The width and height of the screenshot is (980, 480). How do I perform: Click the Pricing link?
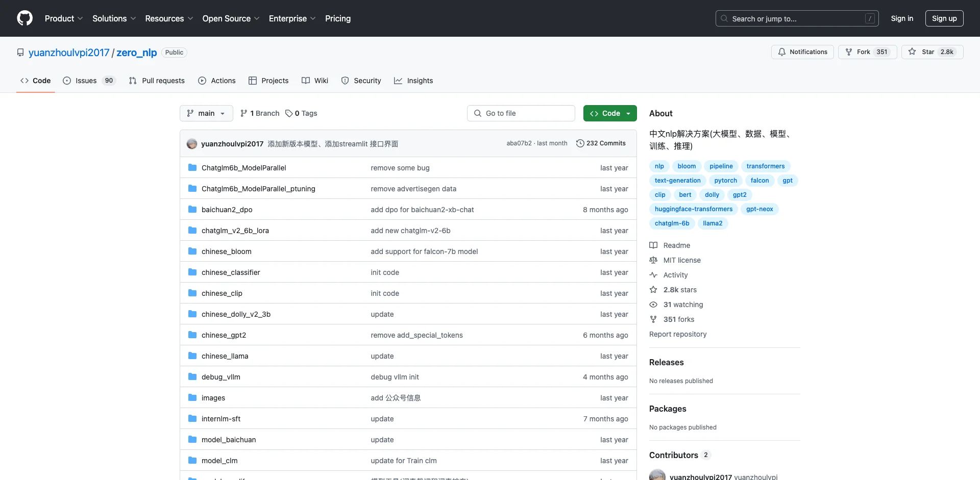coord(338,18)
